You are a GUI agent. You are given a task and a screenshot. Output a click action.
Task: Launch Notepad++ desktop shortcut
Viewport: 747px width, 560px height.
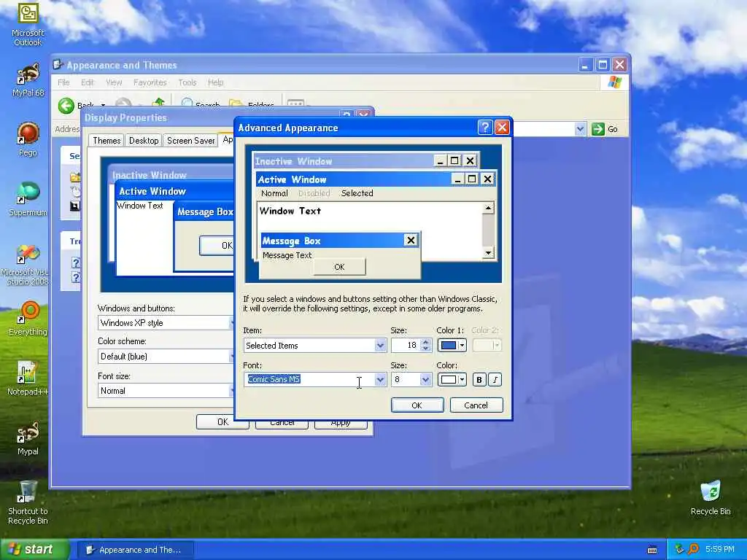(x=28, y=378)
